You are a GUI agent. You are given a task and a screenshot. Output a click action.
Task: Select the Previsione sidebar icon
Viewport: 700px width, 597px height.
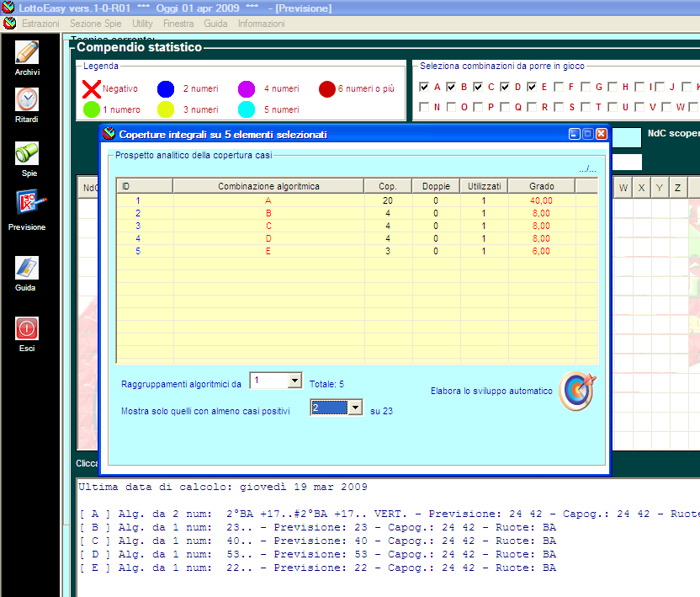(x=29, y=203)
